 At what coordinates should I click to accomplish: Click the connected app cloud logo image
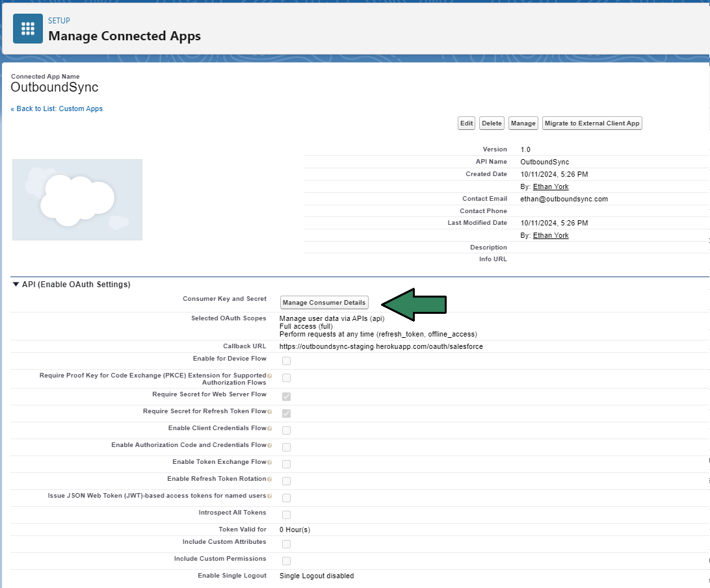[x=77, y=199]
